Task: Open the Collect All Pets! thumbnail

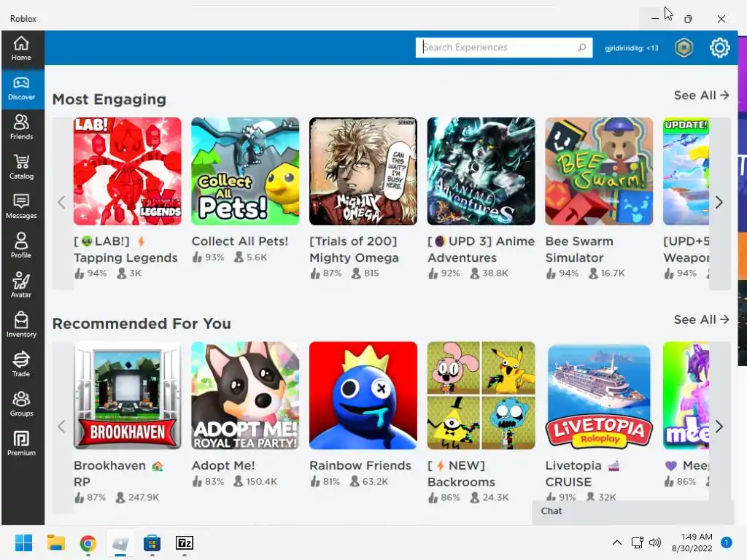Action: 245,171
